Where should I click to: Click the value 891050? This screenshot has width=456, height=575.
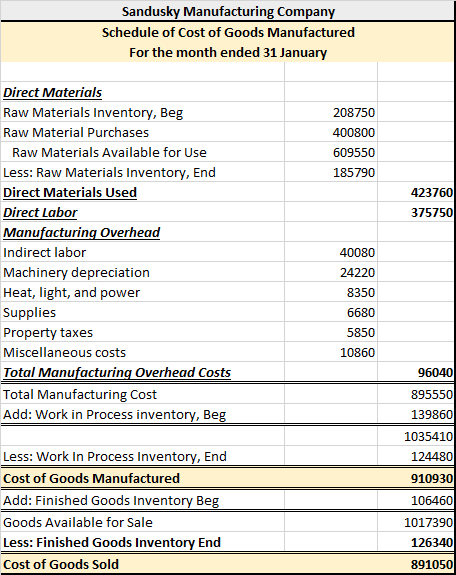[432, 564]
